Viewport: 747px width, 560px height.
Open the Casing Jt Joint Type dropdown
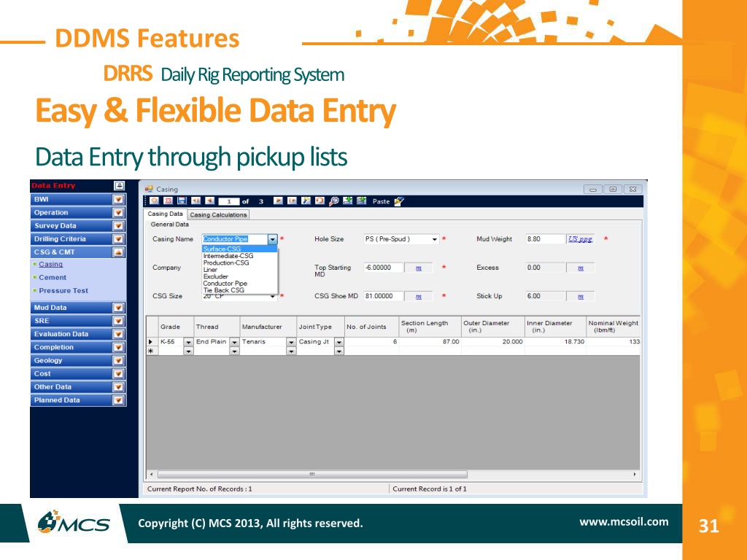[x=338, y=342]
